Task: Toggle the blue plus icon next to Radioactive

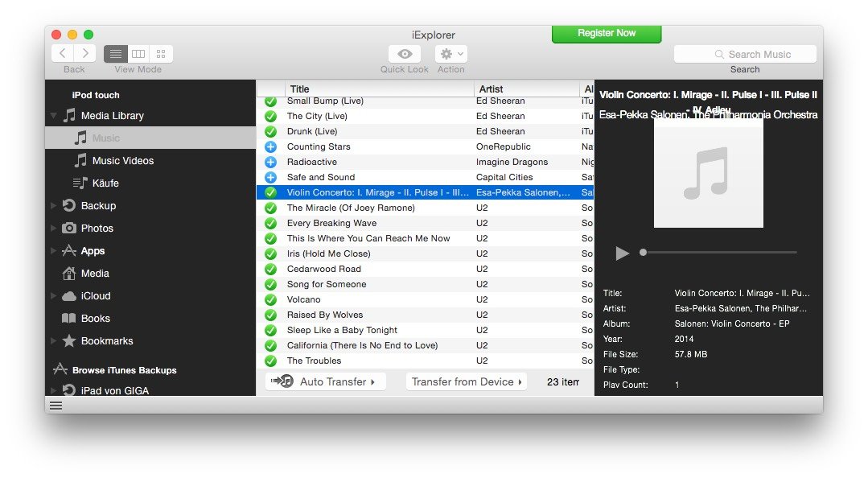Action: [x=270, y=162]
